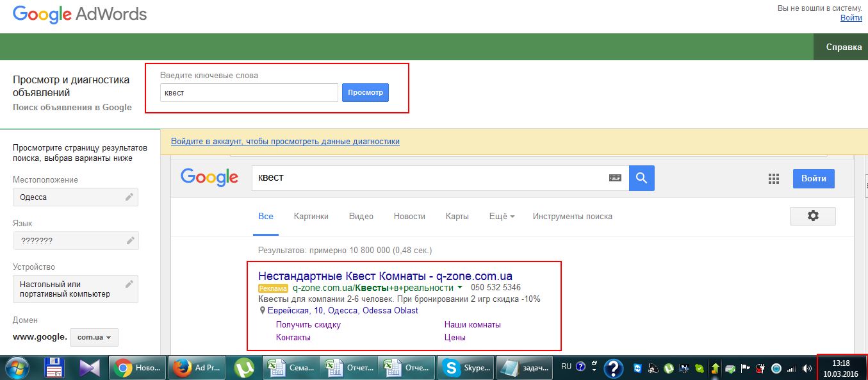Click the Реклама ad label

point(274,288)
